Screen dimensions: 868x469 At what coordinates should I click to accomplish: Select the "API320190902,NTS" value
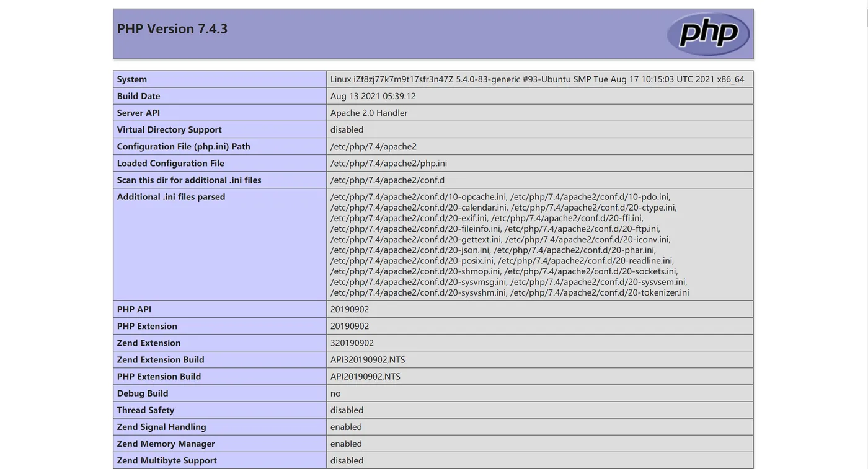(x=368, y=359)
